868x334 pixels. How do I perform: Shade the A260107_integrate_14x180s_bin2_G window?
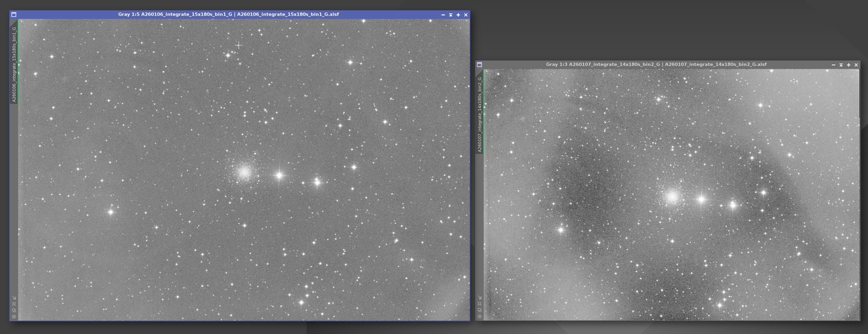(833, 64)
